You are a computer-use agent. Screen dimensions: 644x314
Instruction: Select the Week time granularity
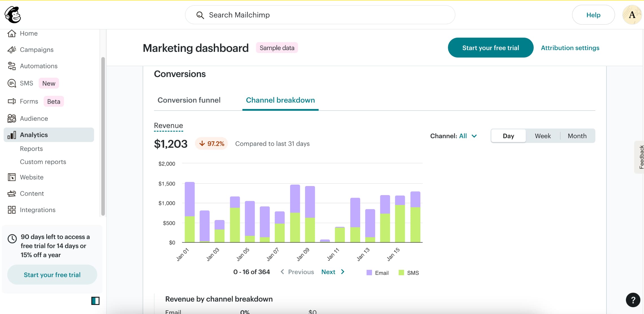coord(543,136)
